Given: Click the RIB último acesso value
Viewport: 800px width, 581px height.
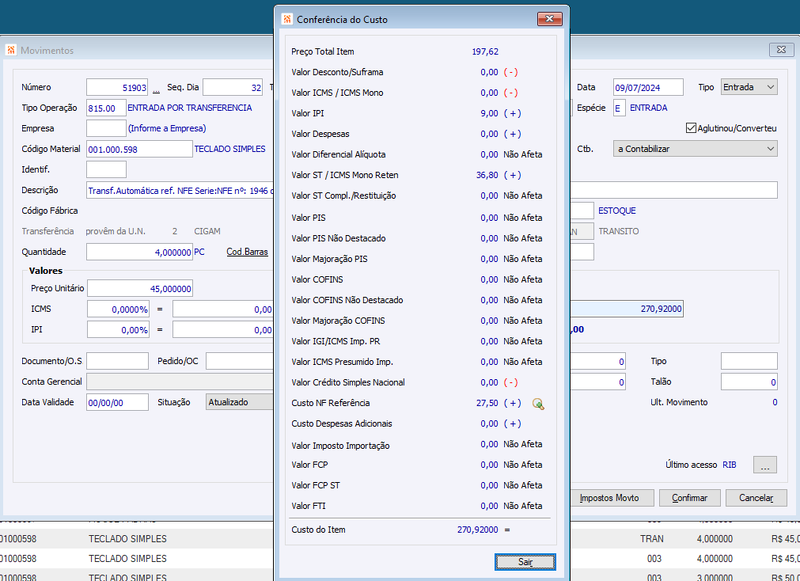Looking at the screenshot, I should (729, 465).
